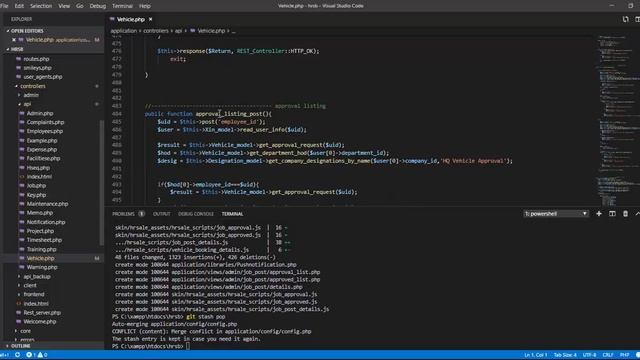Show errors and warnings from status bar
Image resolution: width=640 pixels, height=360 pixels.
pyautogui.click(x=36, y=355)
